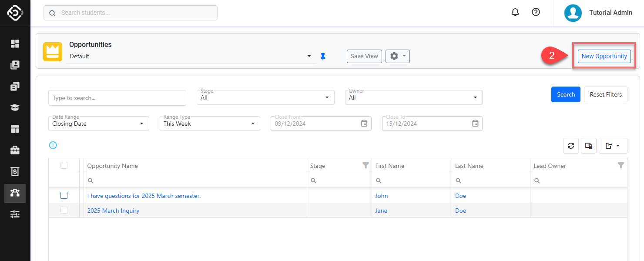This screenshot has height=261, width=644.
Task: Click the Lead Owner column filter icon
Action: 621,165
